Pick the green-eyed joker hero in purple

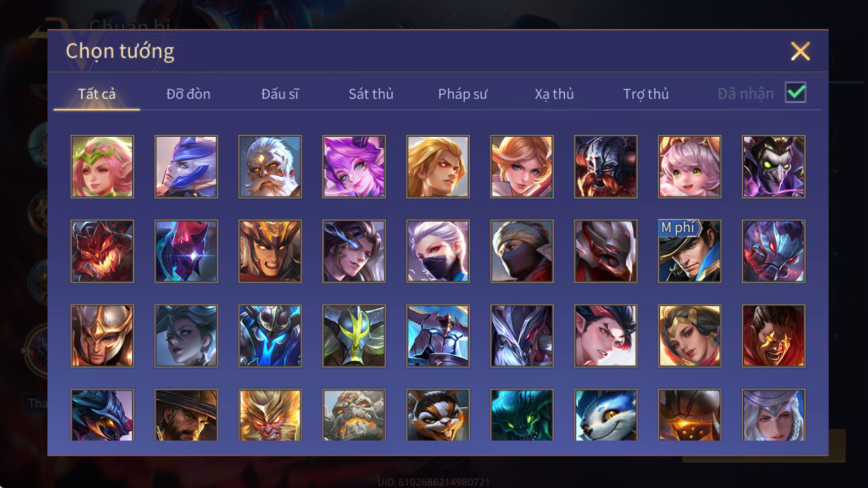coord(774,166)
